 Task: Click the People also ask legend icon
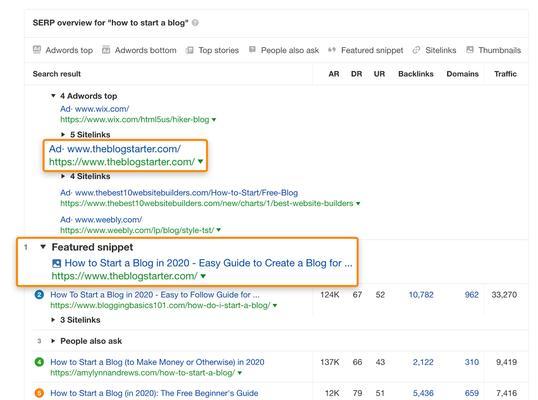(x=252, y=49)
